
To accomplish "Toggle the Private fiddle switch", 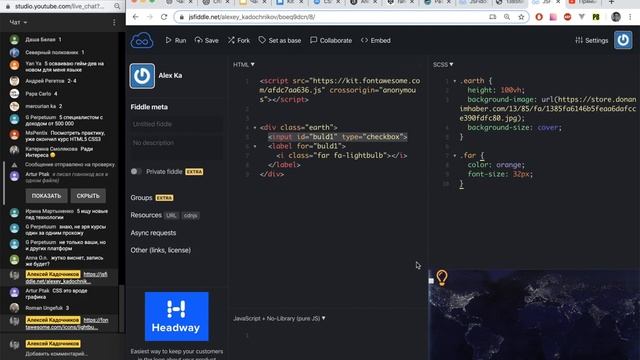I will (x=136, y=171).
